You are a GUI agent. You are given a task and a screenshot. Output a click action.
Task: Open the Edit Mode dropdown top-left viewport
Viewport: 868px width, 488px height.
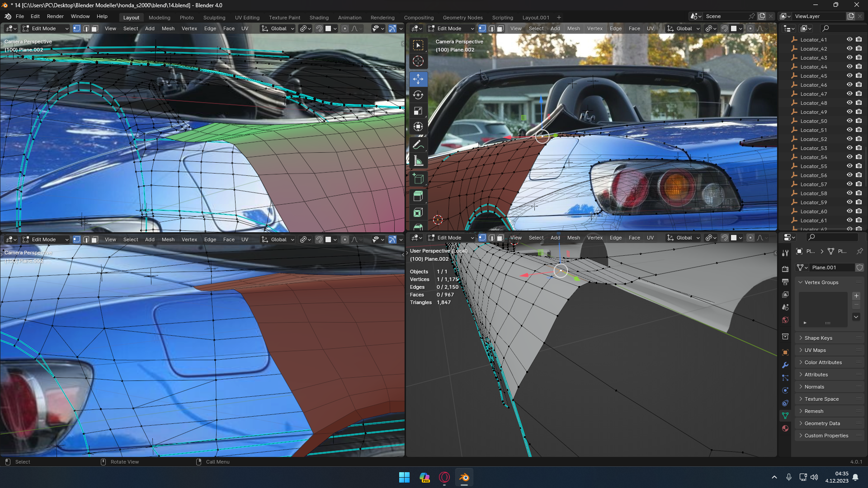(45, 28)
